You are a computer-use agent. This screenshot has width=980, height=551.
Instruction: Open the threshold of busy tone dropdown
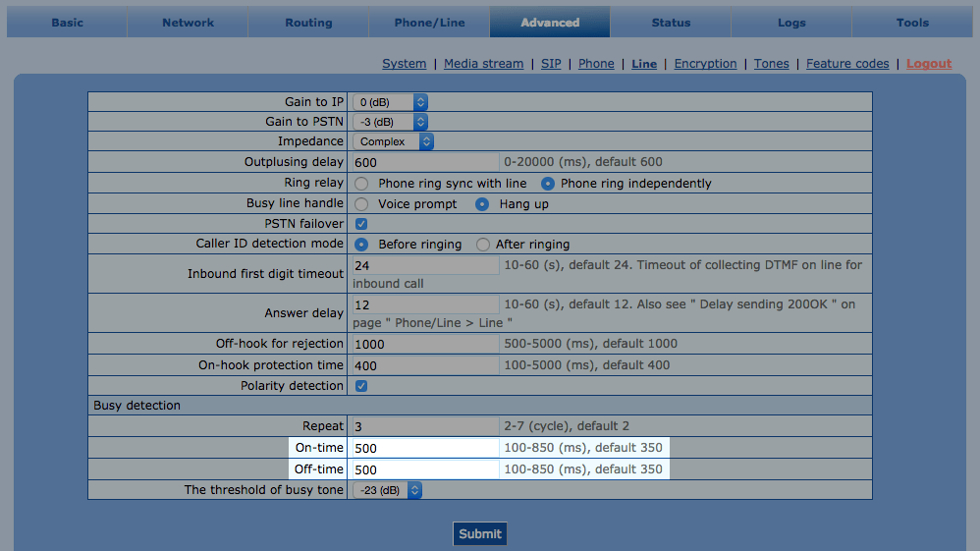tap(388, 490)
